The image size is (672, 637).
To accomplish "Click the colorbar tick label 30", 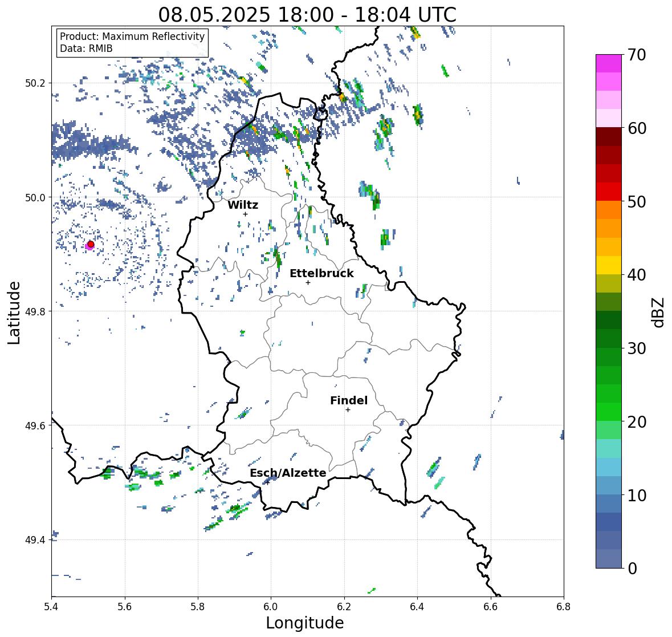I will click(x=637, y=348).
